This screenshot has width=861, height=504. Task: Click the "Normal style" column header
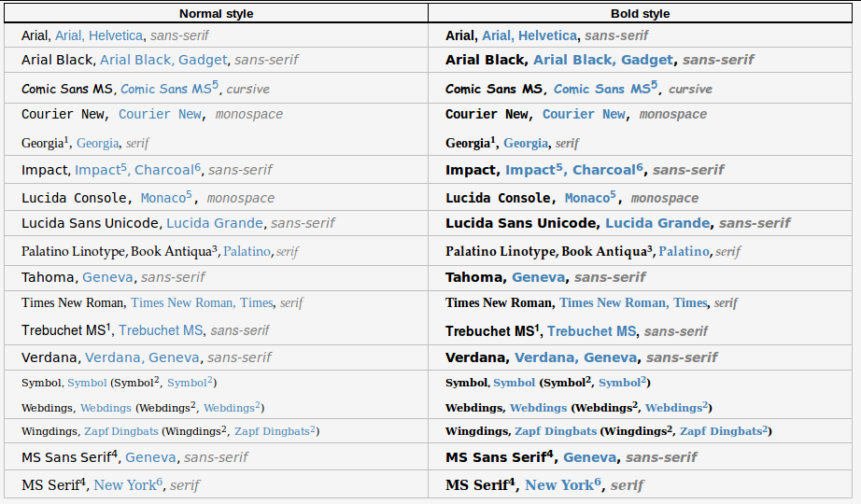(217, 14)
